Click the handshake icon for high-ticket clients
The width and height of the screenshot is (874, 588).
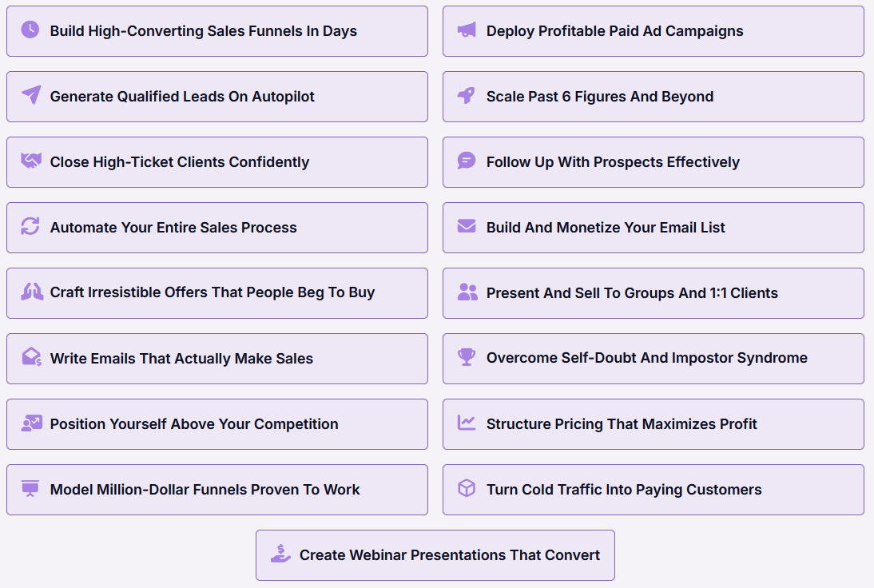[30, 161]
